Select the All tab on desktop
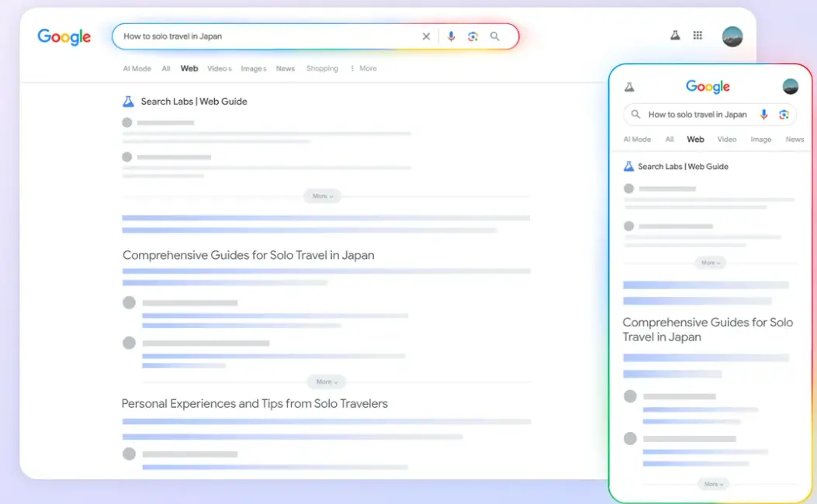The image size is (817, 504). tap(166, 68)
